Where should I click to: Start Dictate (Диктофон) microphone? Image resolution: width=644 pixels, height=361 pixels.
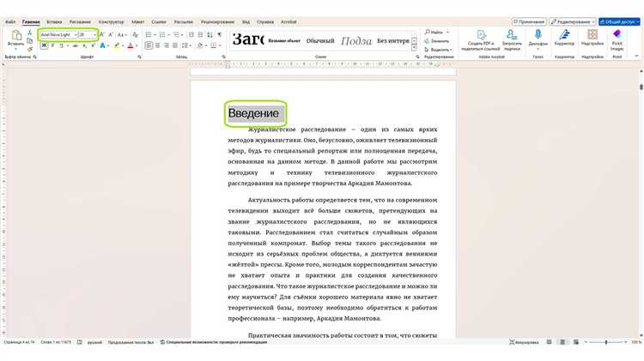[538, 35]
